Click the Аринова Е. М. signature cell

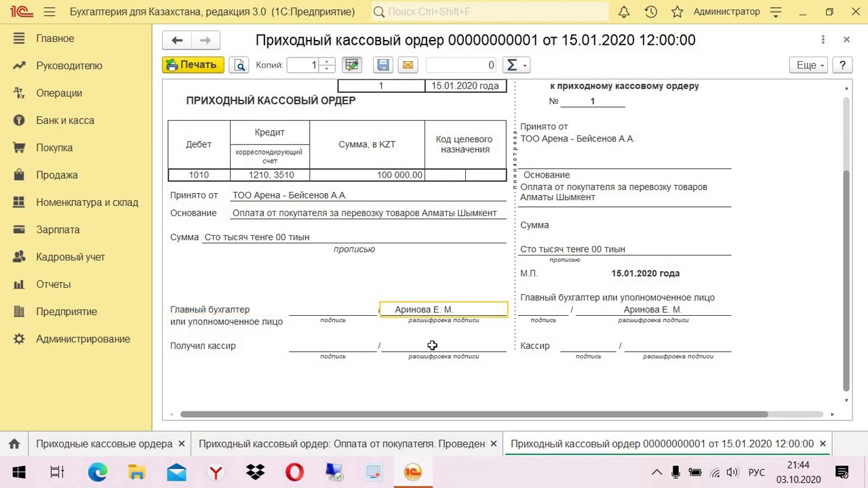click(443, 309)
